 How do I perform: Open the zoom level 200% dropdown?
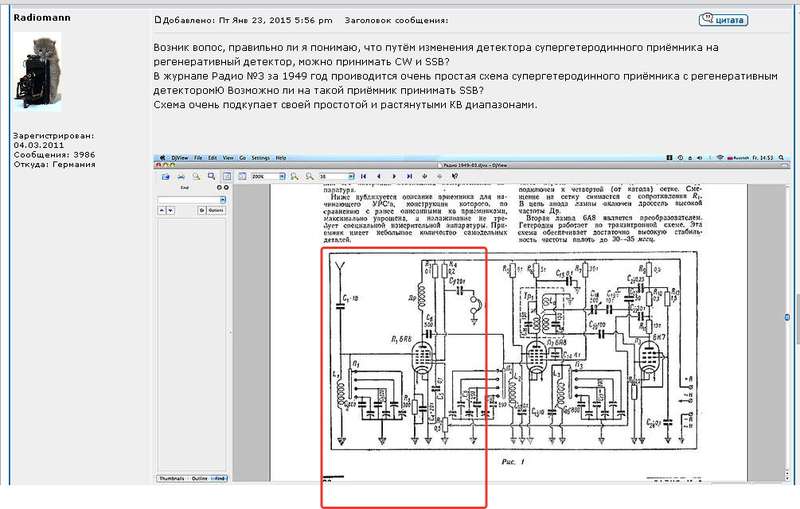[x=280, y=176]
